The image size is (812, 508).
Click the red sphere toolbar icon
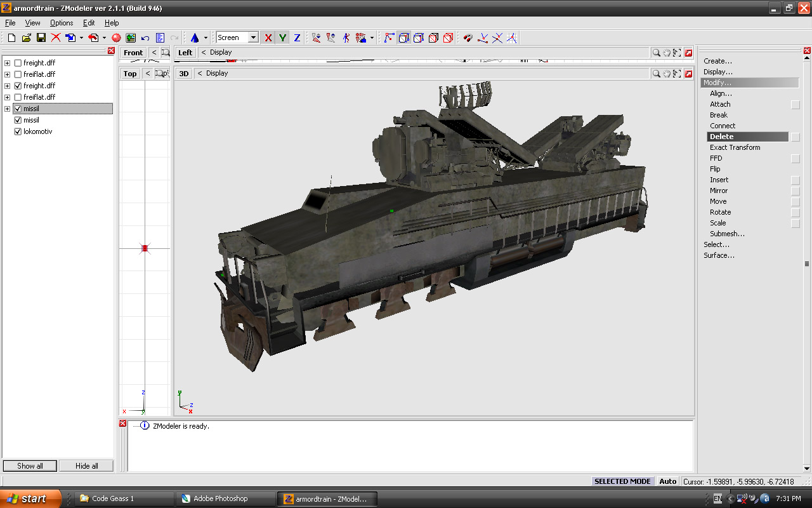point(116,38)
